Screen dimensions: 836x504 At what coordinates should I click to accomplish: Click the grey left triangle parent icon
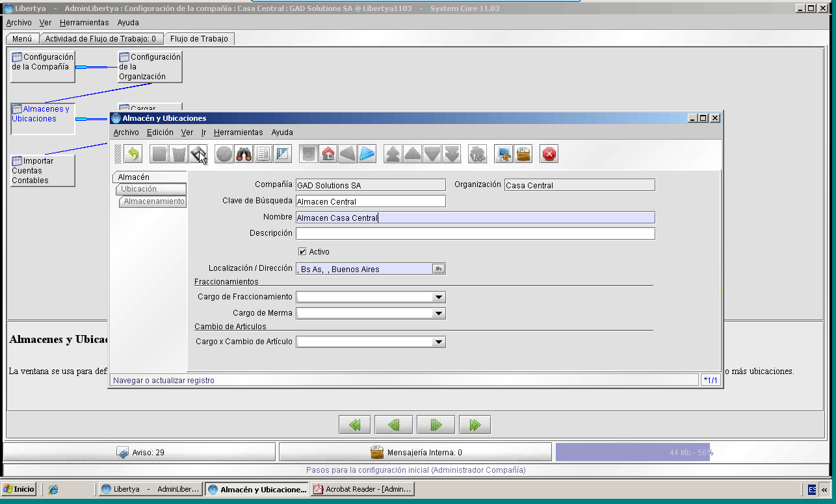348,154
